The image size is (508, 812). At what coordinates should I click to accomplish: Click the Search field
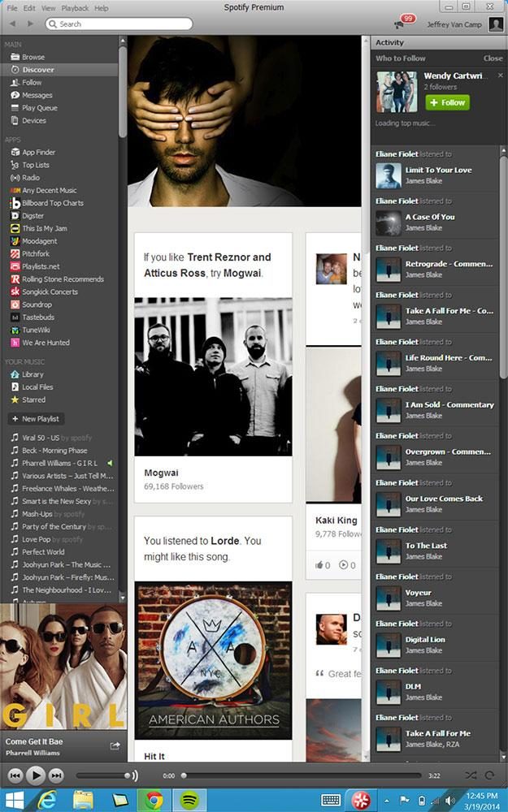point(119,24)
